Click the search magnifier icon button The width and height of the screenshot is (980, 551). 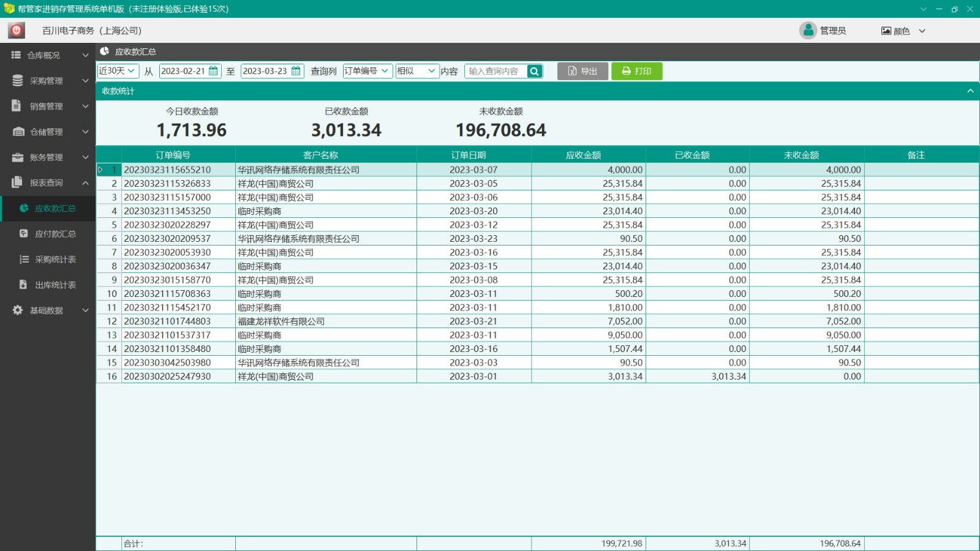(x=534, y=72)
